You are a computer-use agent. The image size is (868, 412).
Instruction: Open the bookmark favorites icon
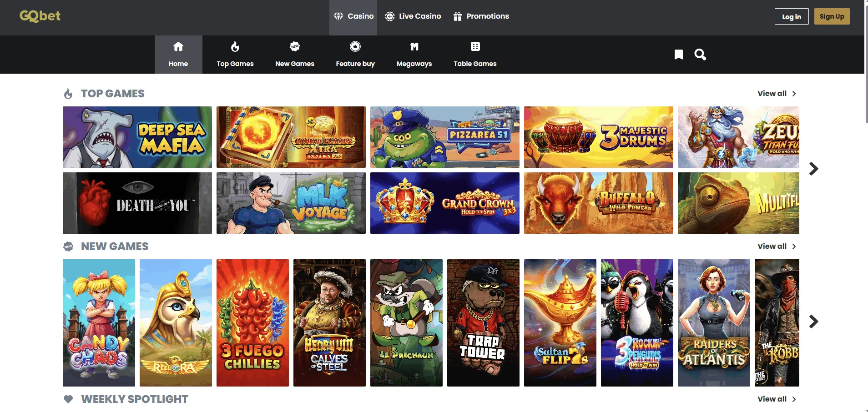coord(679,55)
